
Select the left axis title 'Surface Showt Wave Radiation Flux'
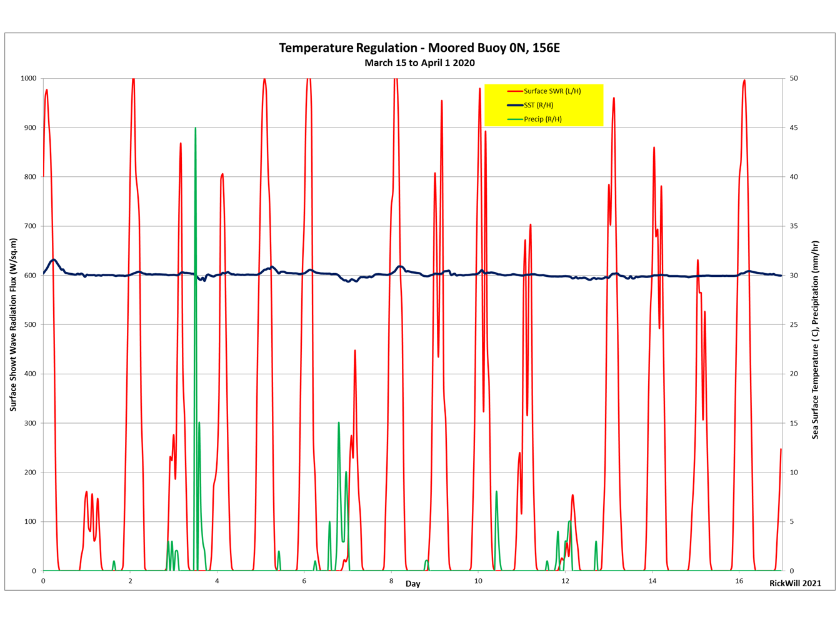[x=13, y=324]
